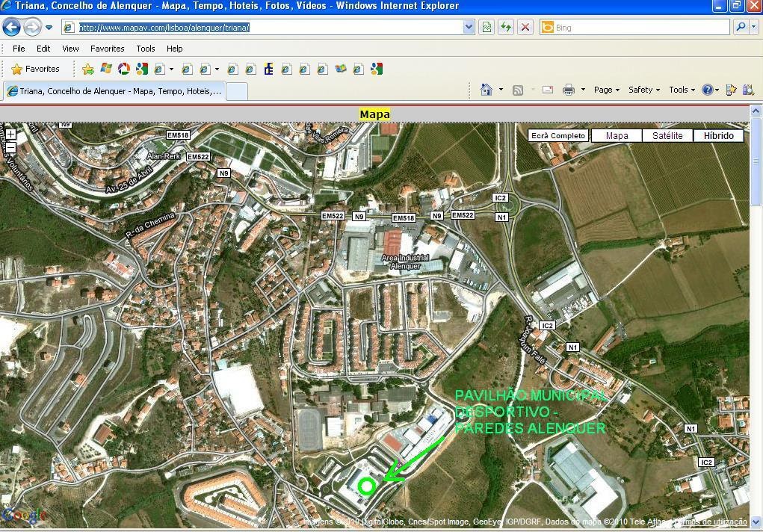The height and width of the screenshot is (532, 763).
Task: Click the Home page icon
Action: click(486, 90)
